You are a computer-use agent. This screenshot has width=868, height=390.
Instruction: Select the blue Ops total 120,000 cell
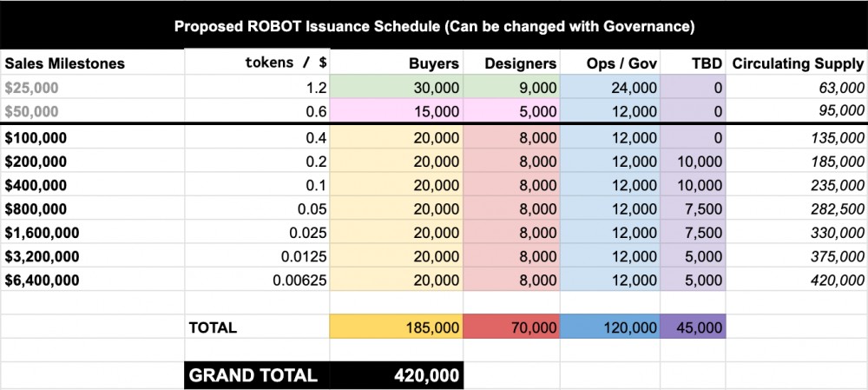610,327
